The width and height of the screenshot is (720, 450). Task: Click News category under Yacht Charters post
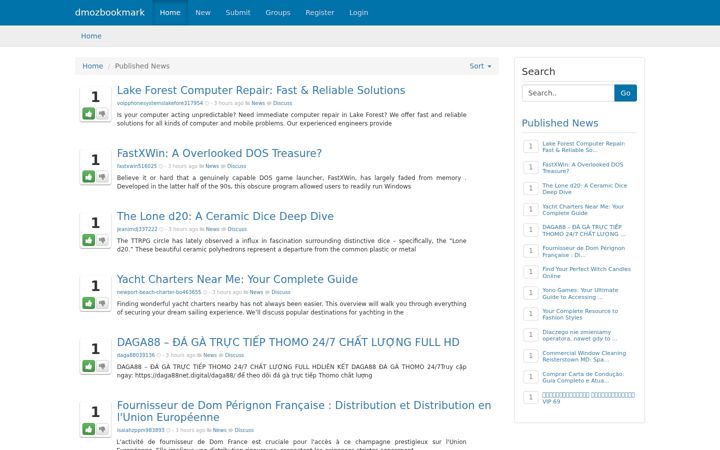point(256,292)
